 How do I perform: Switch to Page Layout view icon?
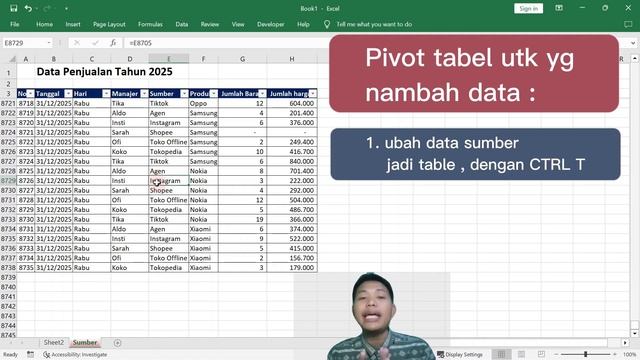pyautogui.click(x=522, y=354)
